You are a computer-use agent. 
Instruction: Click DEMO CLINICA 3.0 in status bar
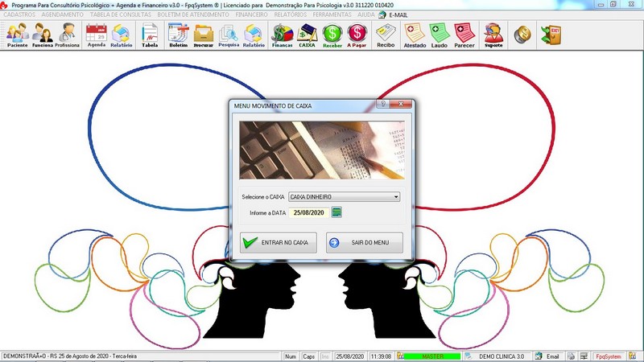click(x=502, y=356)
